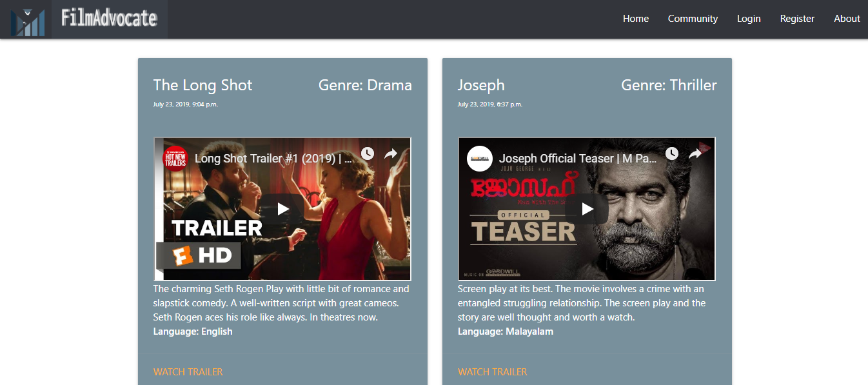Open Hot New Trailers channel avatar
Screen dimensions: 868x385
(175, 158)
